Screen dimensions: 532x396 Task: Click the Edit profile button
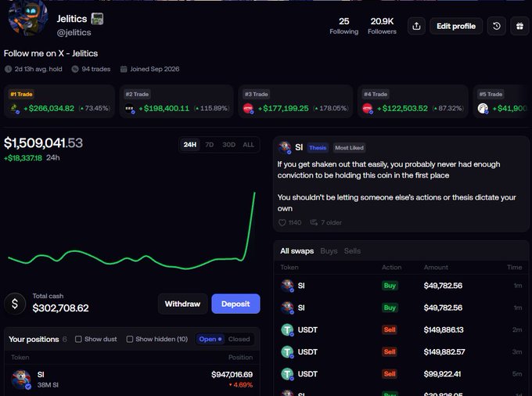click(456, 26)
